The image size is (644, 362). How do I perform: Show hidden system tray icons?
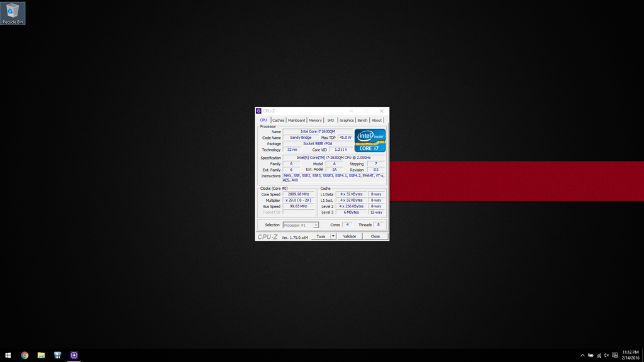coord(582,356)
